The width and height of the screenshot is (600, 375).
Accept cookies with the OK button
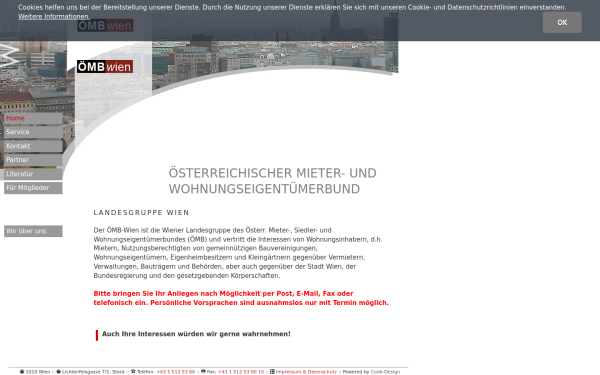[562, 22]
